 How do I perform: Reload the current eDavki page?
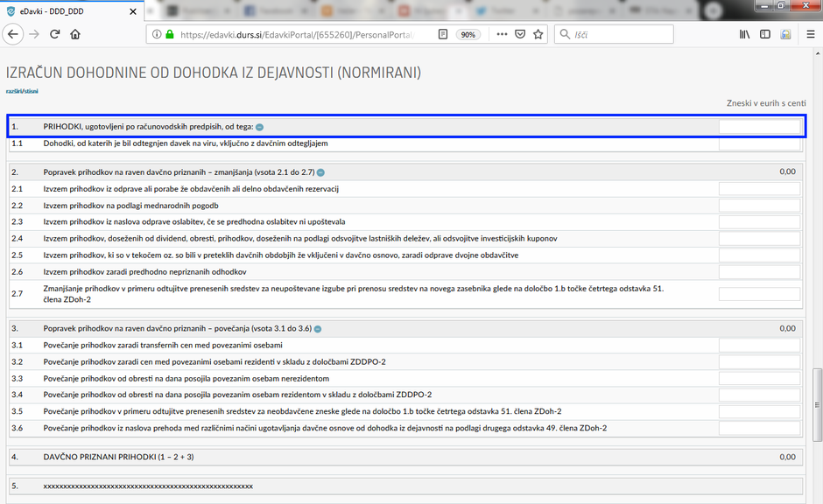54,34
